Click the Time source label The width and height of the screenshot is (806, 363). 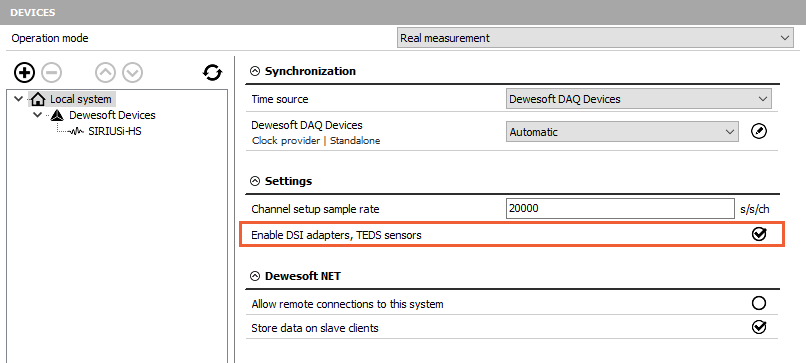pos(280,99)
